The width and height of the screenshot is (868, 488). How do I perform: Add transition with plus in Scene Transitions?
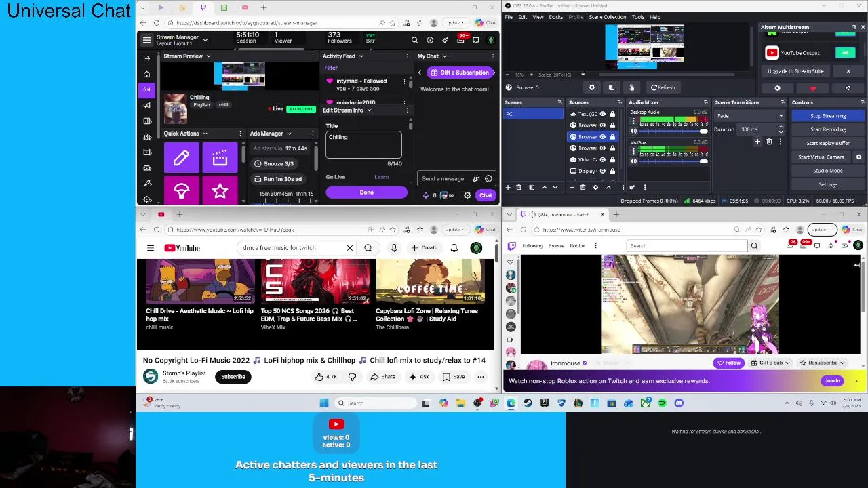(757, 142)
